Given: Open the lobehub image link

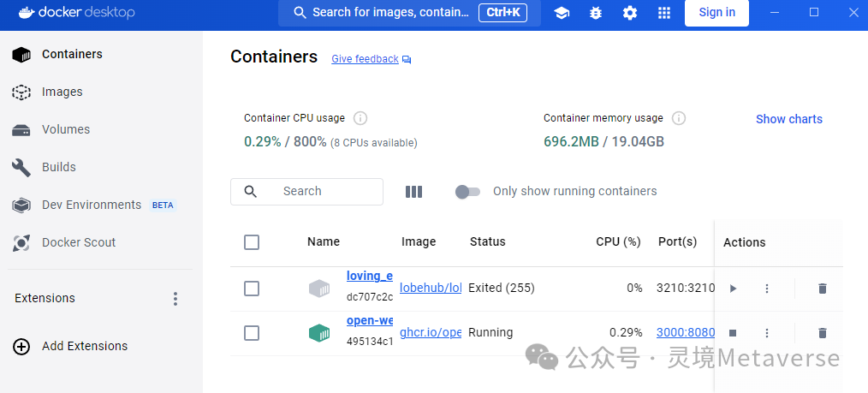Looking at the screenshot, I should pos(431,288).
